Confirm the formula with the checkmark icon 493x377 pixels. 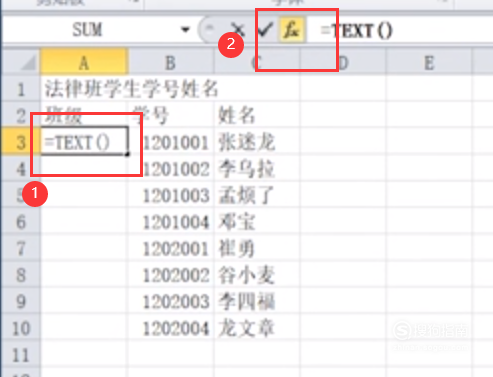[x=265, y=29]
